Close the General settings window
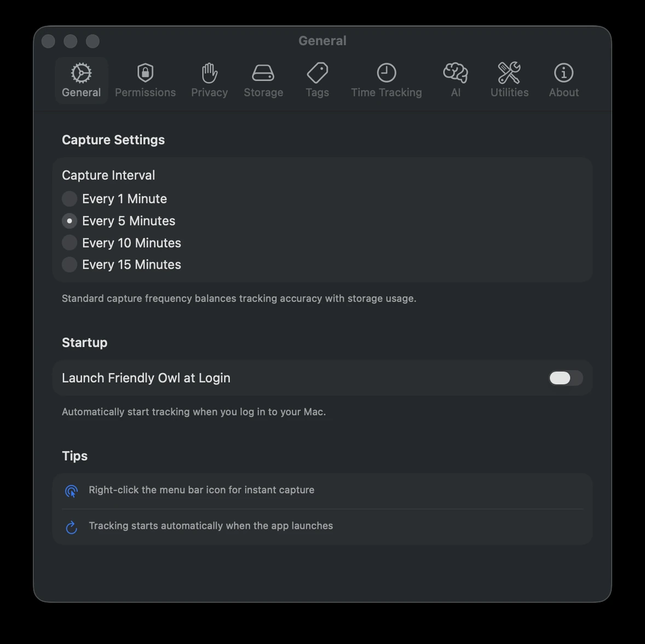645x644 pixels. point(49,41)
